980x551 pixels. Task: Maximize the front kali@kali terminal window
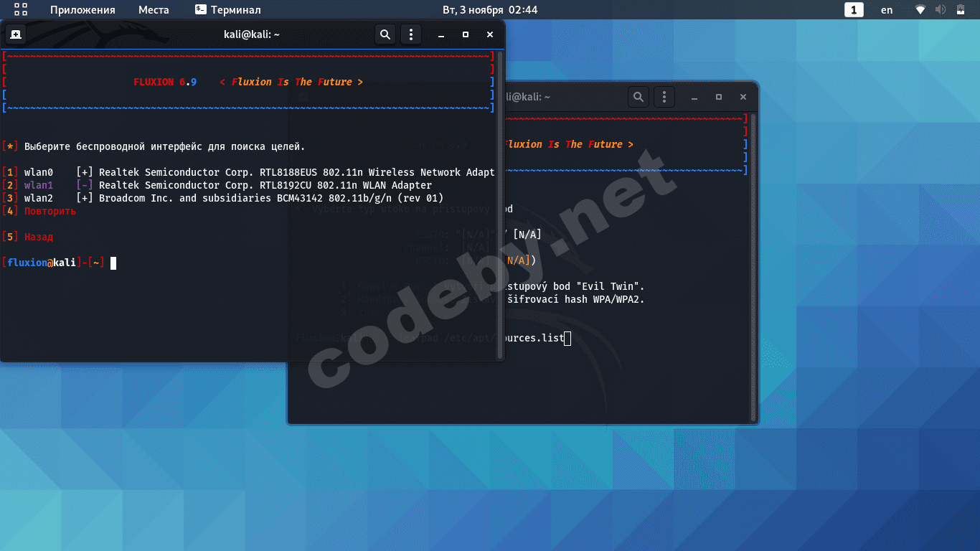466,34
